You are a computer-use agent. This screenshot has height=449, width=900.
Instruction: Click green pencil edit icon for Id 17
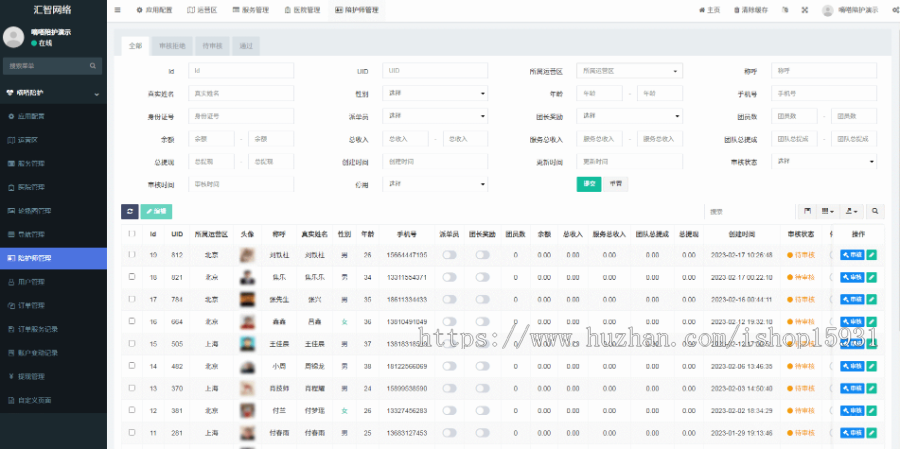click(872, 299)
